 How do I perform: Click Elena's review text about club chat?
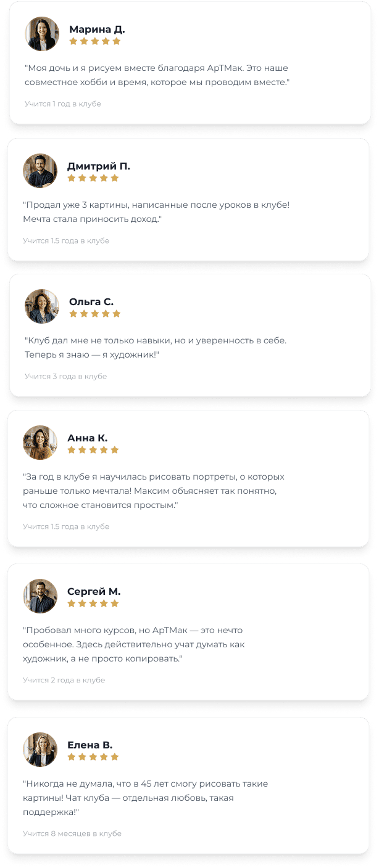click(x=146, y=798)
